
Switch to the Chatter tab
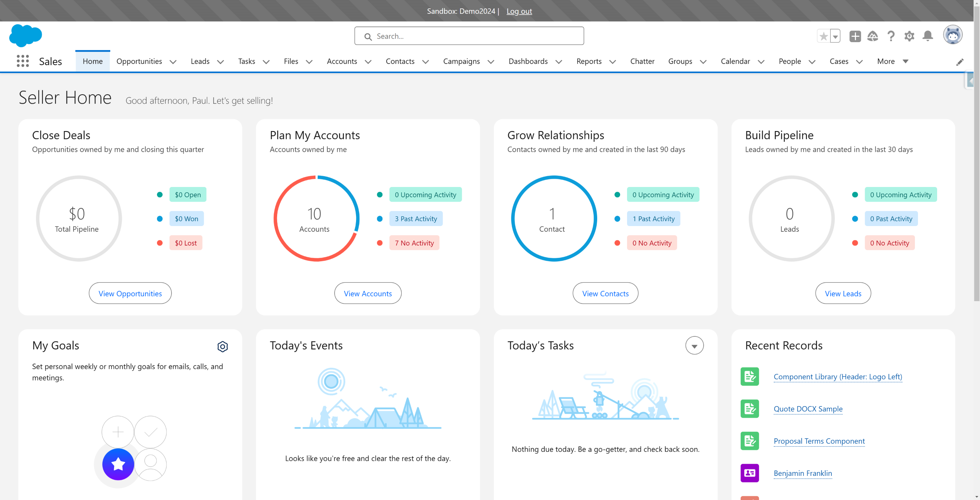pos(642,61)
